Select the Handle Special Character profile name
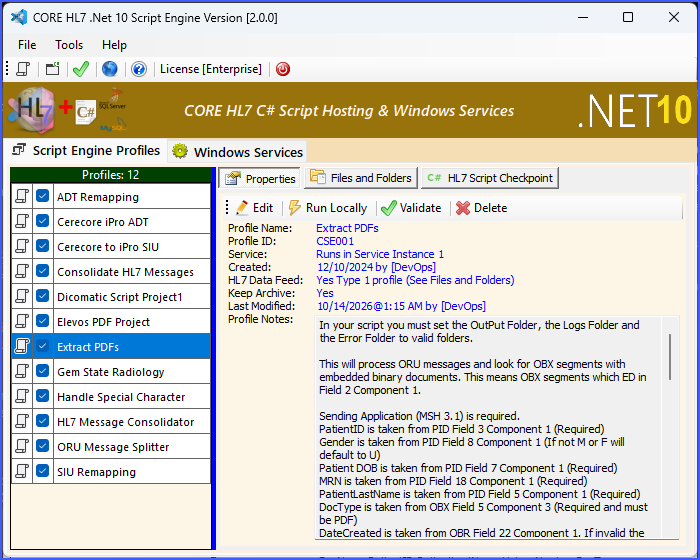Viewport: 700px width, 560px height. [121, 397]
